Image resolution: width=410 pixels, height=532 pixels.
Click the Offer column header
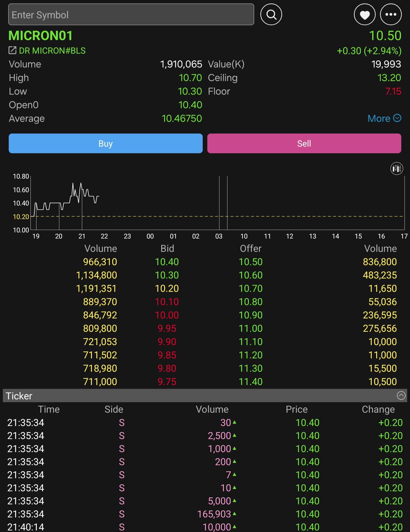tap(250, 248)
